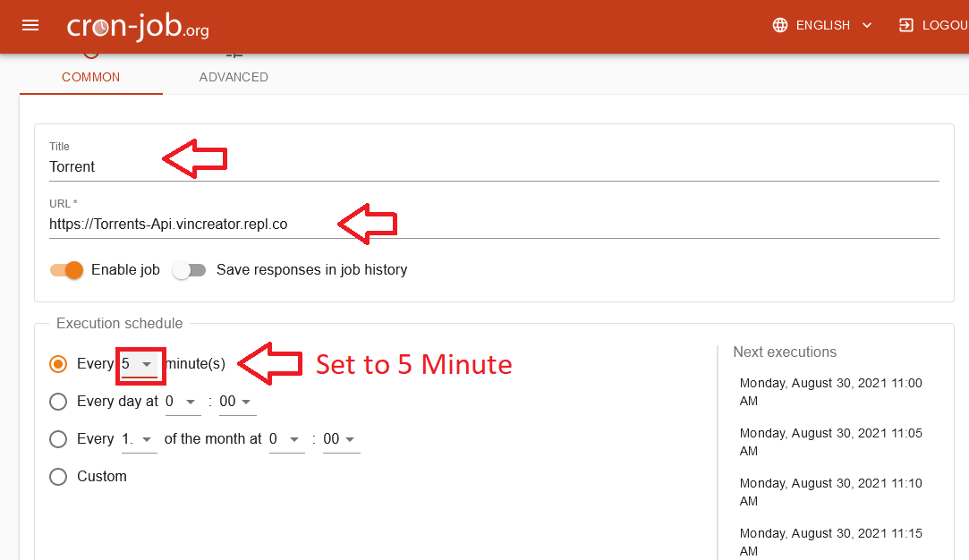The image size is (969, 560).
Task: Toggle the Enable job switch
Action: coord(67,270)
